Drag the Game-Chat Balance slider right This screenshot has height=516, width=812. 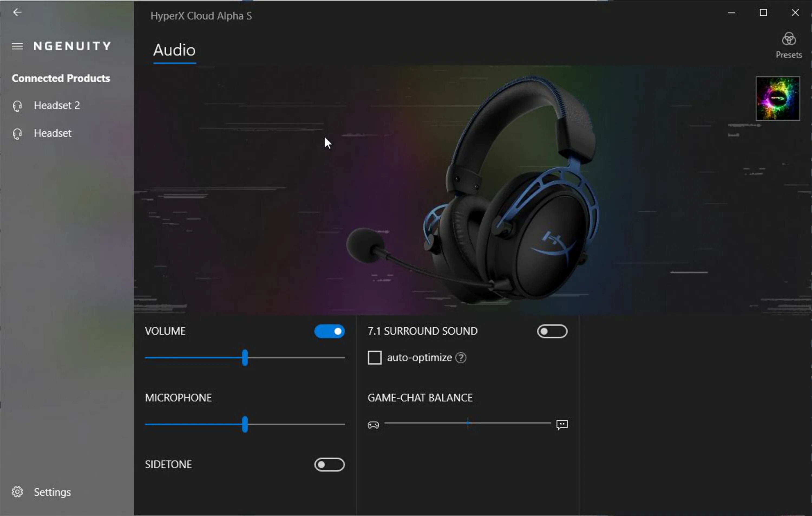click(x=467, y=424)
